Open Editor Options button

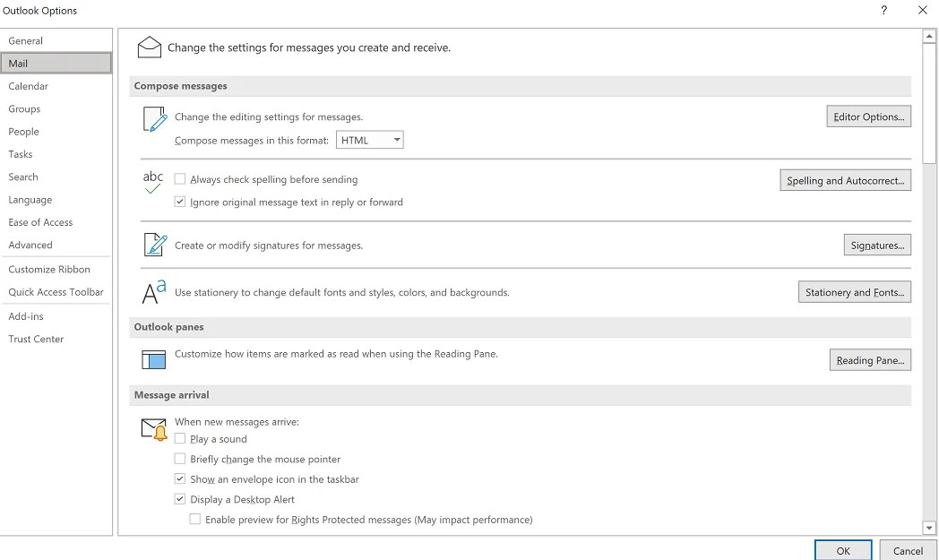[868, 116]
